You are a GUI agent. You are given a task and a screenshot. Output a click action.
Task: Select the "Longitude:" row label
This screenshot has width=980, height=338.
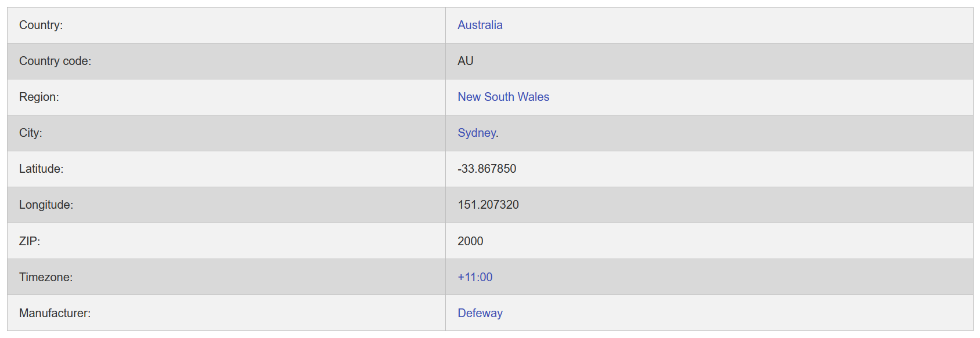tap(46, 205)
